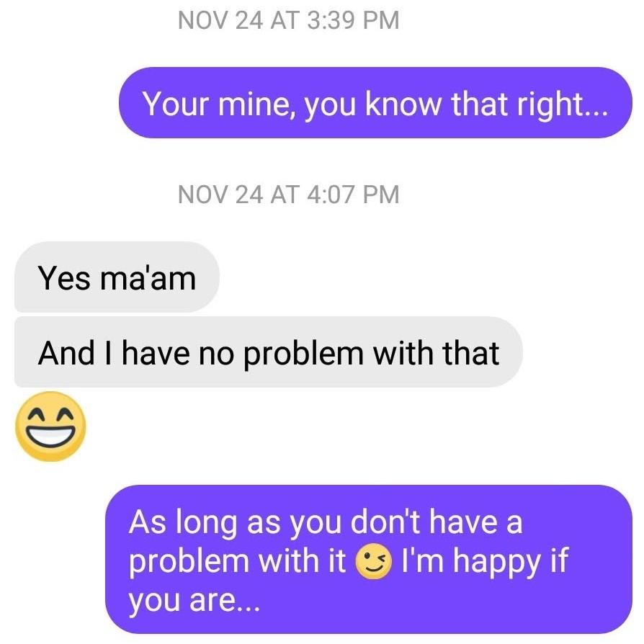Screen dimensions: 644x644
Task: Click "3:39 PM" in the top timestamp
Action: [353, 20]
